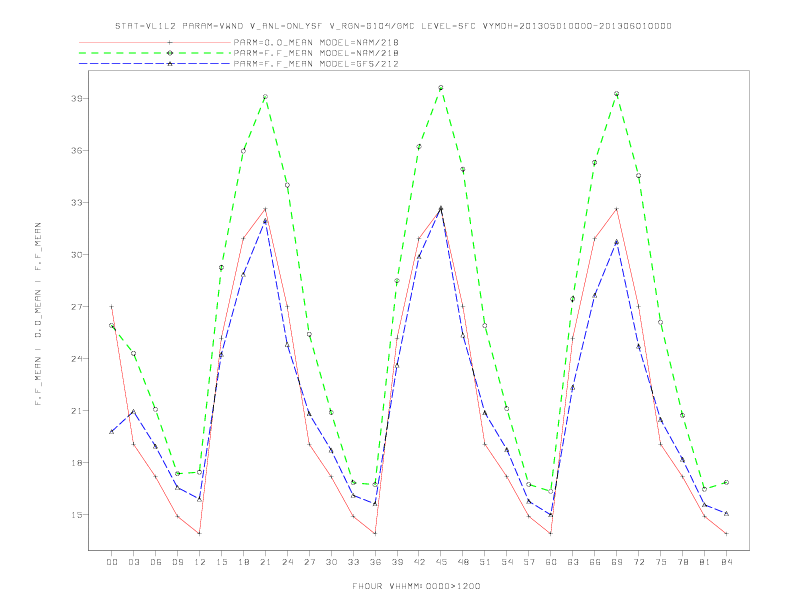Select the x-axis label 42
The width and height of the screenshot is (792, 612).
[x=419, y=562]
